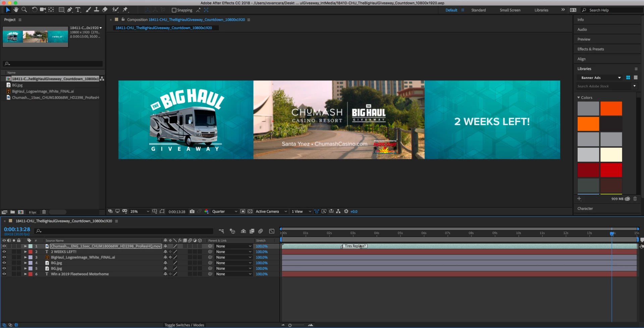Pick the bright red library color swatch
The width and height of the screenshot is (644, 328).
(x=611, y=170)
